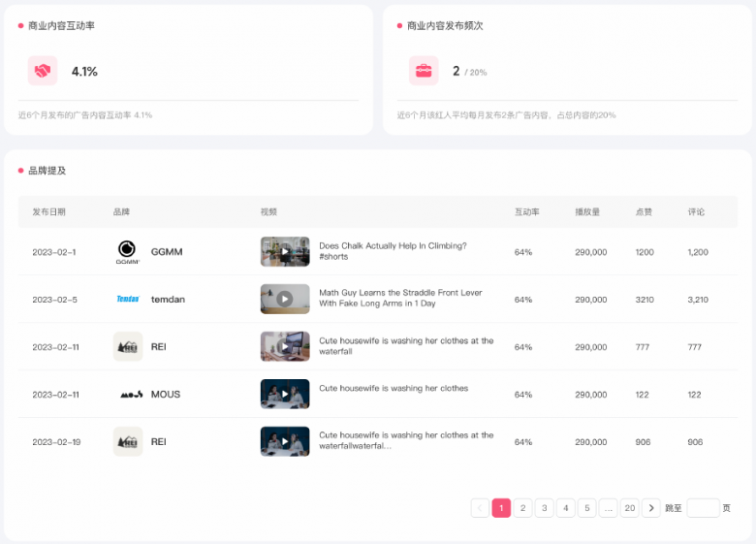Screen dimensions: 756x544
Task: Open the "Does Chalk Actually Help In Climbing?" title link
Action: pos(393,246)
